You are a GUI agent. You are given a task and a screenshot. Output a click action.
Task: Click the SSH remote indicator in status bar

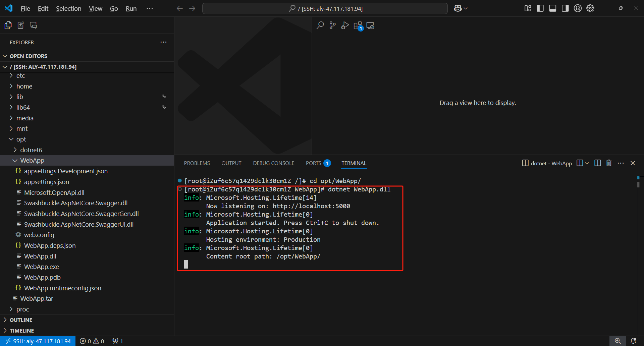click(x=38, y=341)
